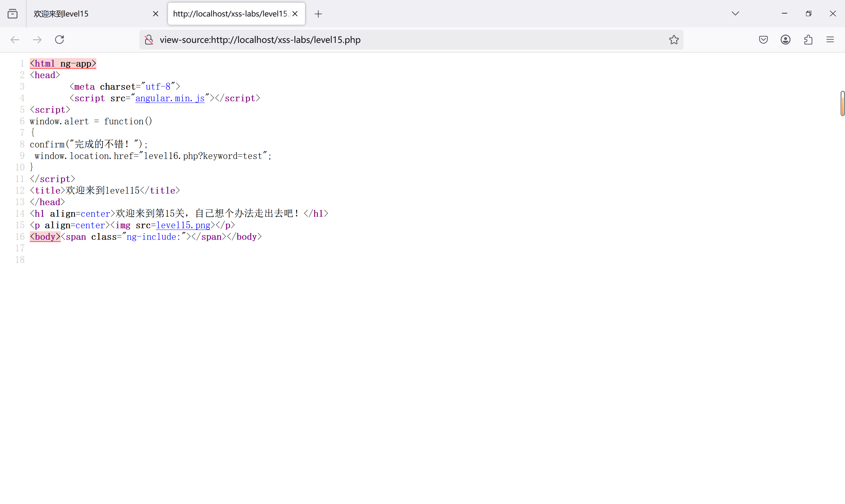Click the forward navigation arrow
Screen dimensions: 845x504
(37, 40)
